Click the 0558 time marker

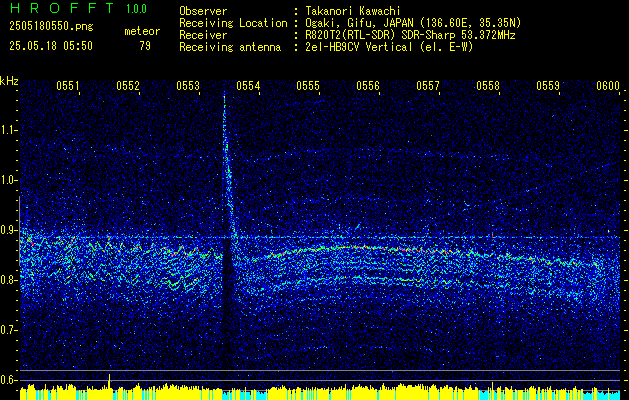coord(488,85)
